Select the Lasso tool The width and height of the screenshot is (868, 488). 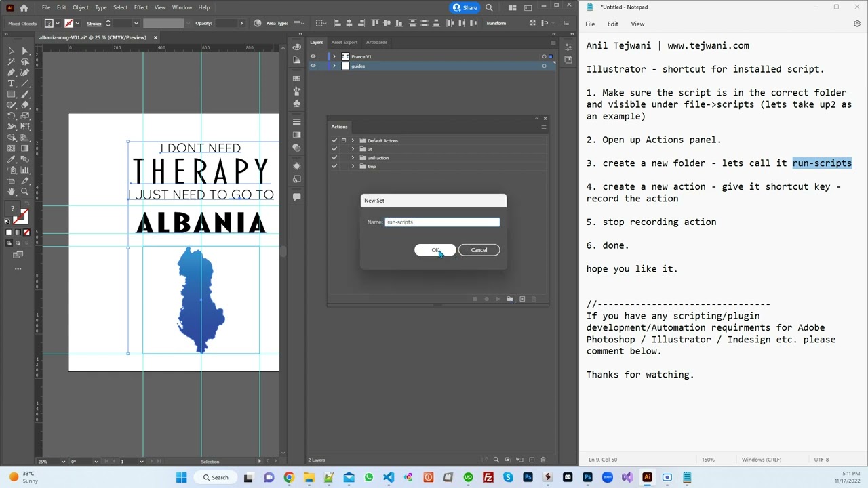pyautogui.click(x=25, y=62)
